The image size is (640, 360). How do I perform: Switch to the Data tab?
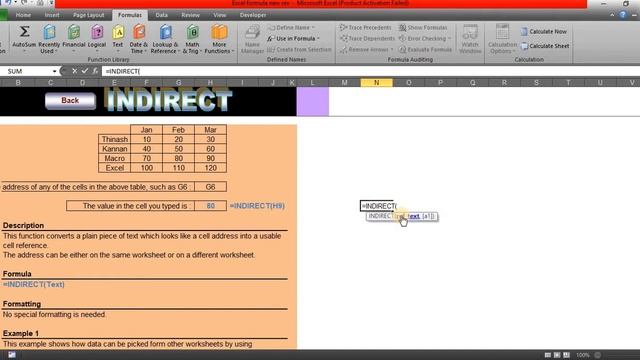(162, 15)
